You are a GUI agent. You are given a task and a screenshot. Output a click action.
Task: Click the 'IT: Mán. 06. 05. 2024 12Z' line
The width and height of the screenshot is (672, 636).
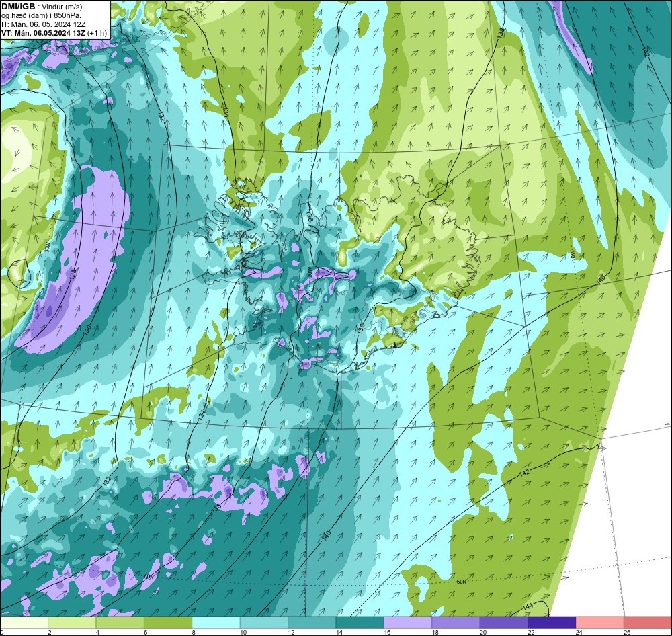pyautogui.click(x=43, y=24)
